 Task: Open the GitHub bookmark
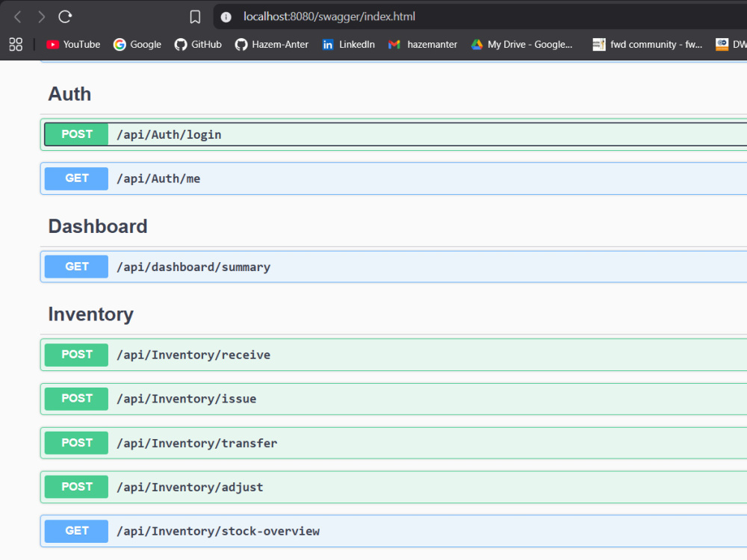click(198, 44)
